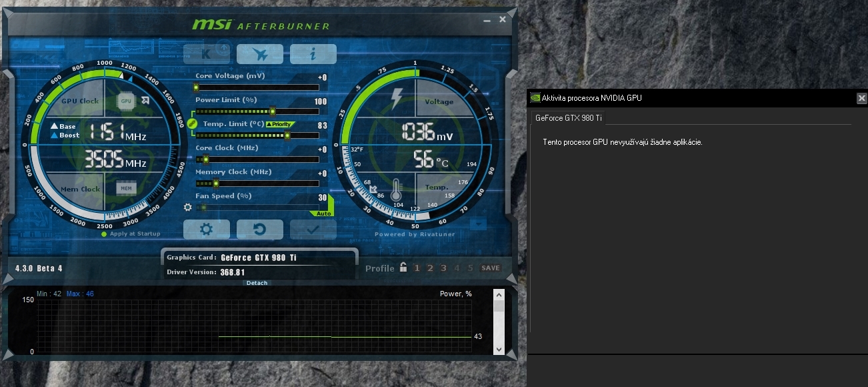
Task: Close the MSI Afterburner window
Action: coord(503,19)
